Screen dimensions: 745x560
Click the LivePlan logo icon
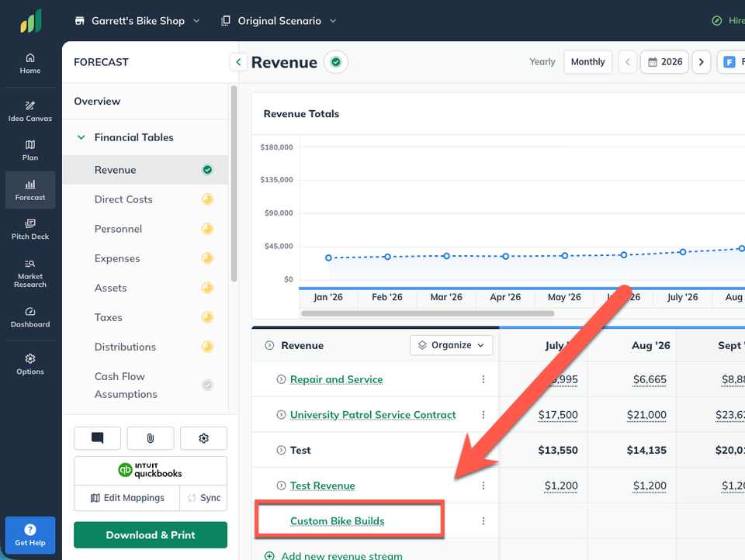point(31,22)
